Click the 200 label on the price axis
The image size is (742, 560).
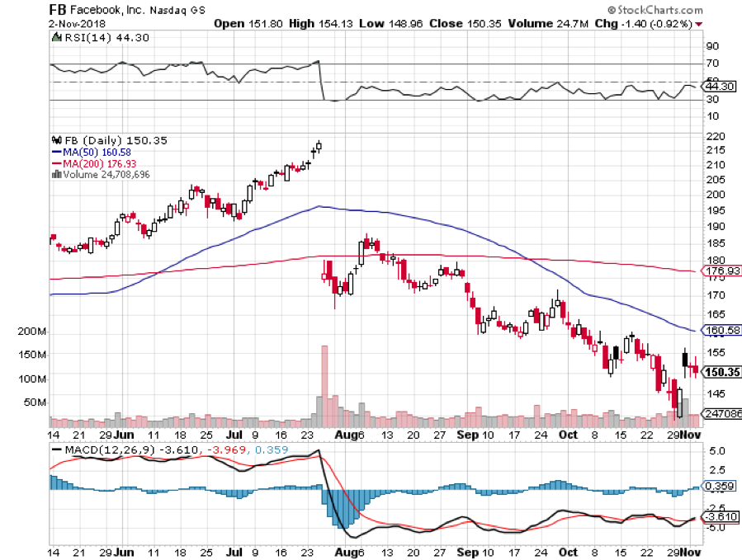point(716,195)
